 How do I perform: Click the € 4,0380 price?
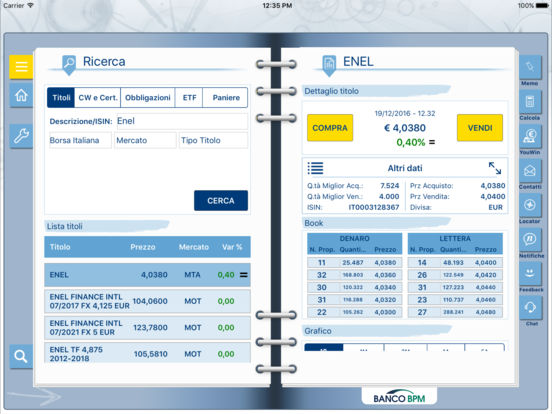coord(405,128)
